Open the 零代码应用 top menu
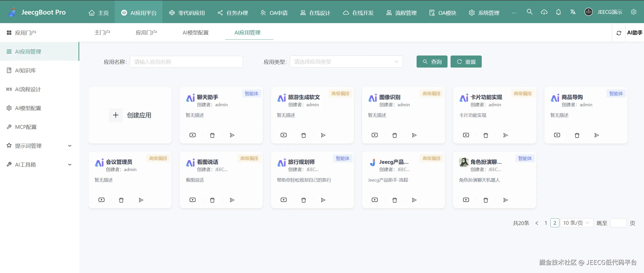The image size is (644, 273). (x=187, y=13)
